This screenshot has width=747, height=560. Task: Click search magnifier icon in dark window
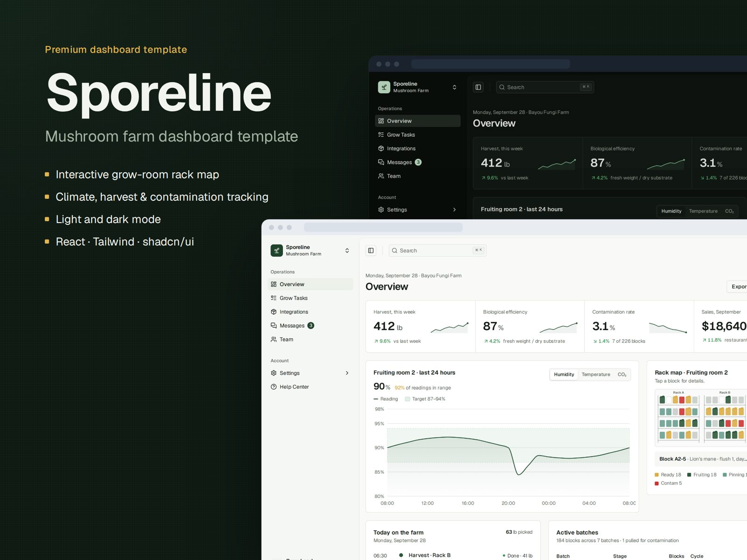(x=502, y=87)
